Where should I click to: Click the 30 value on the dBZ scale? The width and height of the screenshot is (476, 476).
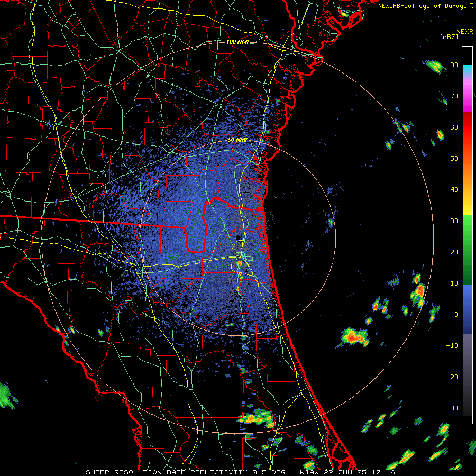coord(454,221)
